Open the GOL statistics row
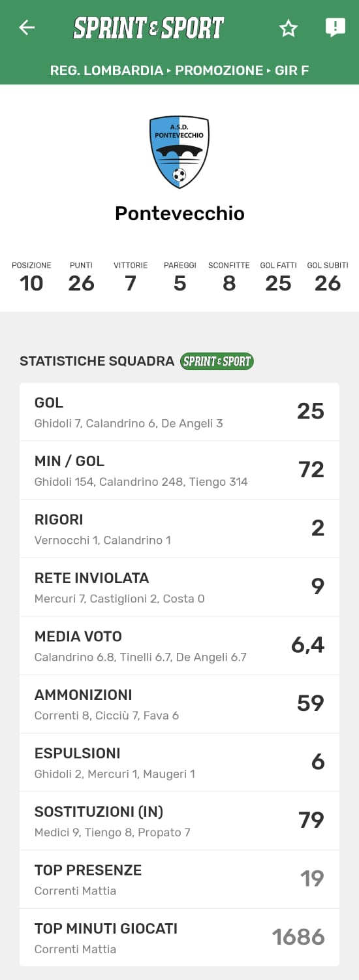Image resolution: width=359 pixels, height=980 pixels. tap(179, 412)
